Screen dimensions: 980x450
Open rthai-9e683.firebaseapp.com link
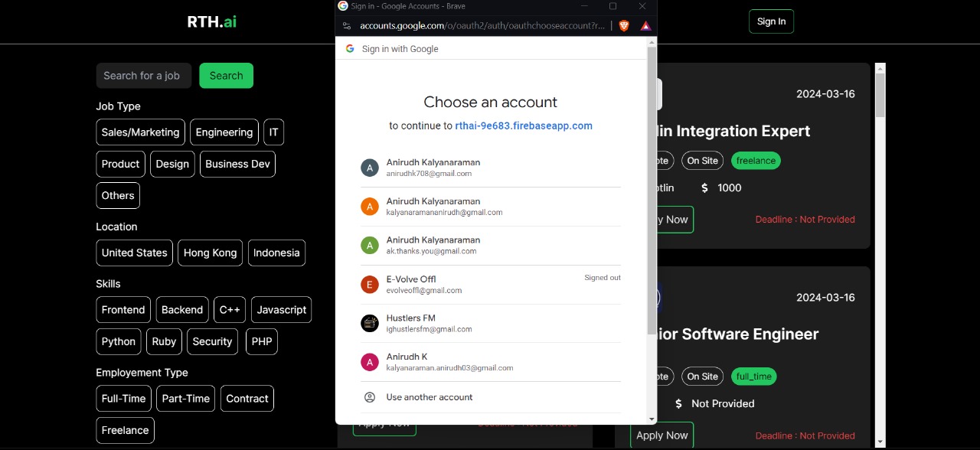tap(524, 126)
